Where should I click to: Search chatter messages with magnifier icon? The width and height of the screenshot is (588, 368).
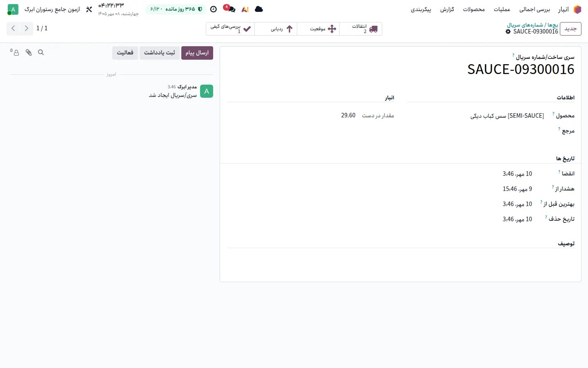point(41,52)
